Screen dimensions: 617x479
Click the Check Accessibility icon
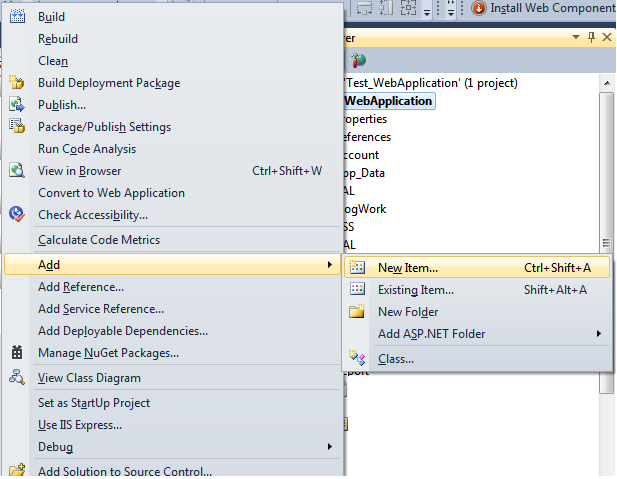coord(17,215)
